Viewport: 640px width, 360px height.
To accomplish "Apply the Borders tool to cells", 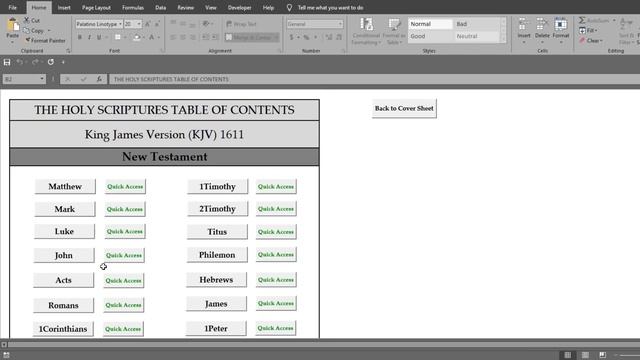I will [x=118, y=37].
